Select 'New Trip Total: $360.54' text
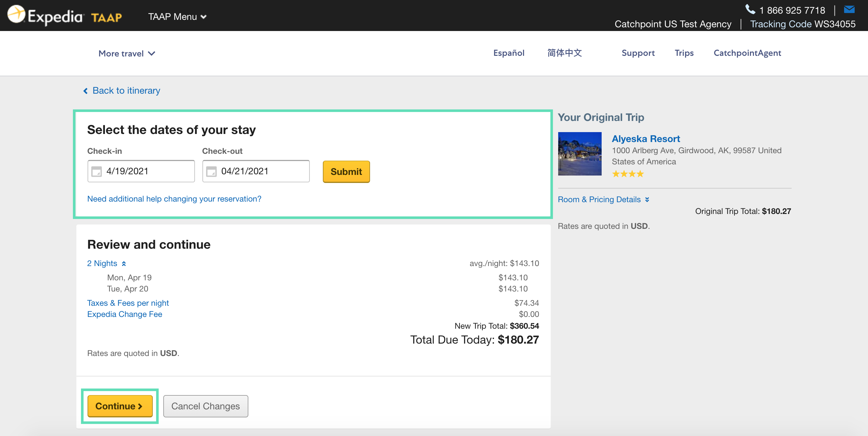 (497, 326)
